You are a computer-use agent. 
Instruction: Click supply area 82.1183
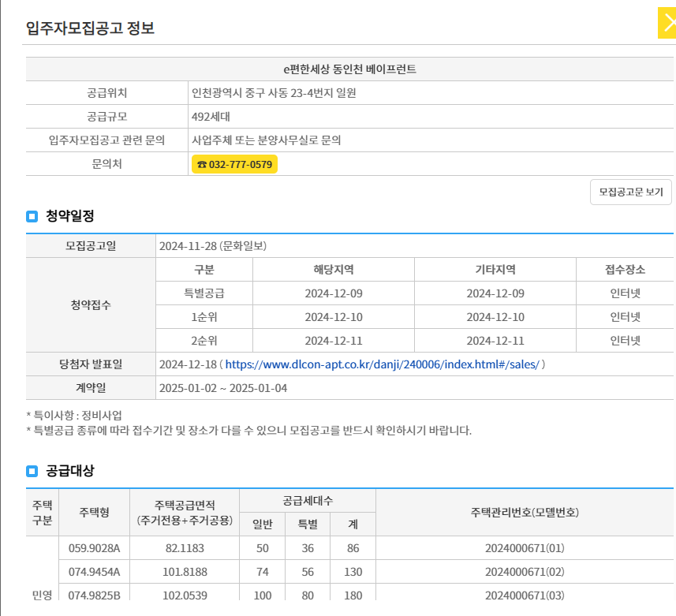[x=185, y=548]
